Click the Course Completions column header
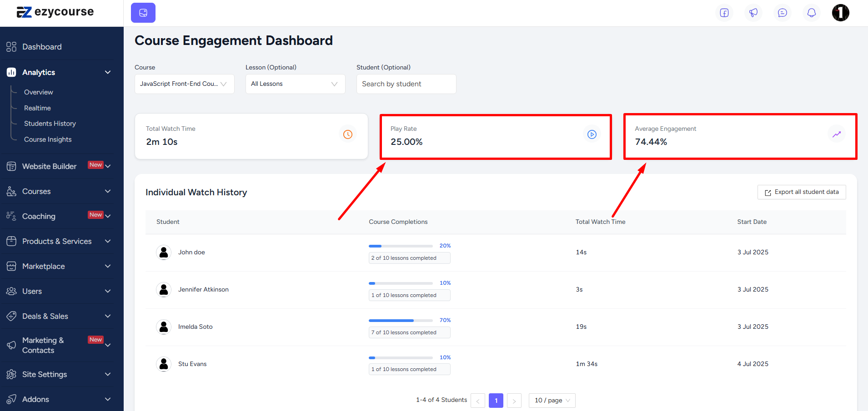868x411 pixels. point(398,222)
